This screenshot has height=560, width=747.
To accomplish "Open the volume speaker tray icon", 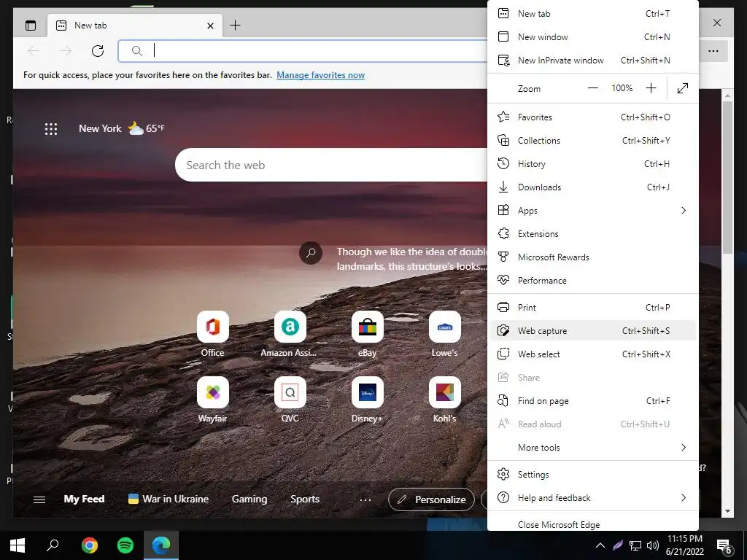I will [653, 545].
